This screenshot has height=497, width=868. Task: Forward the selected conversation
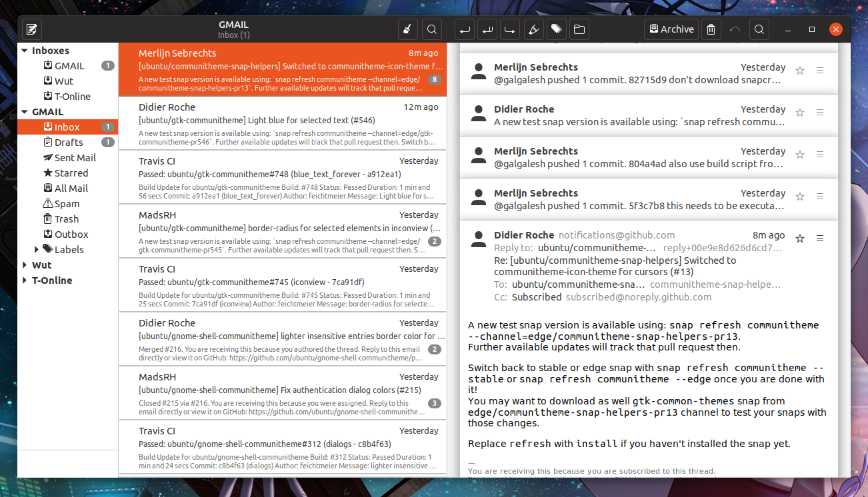511,29
